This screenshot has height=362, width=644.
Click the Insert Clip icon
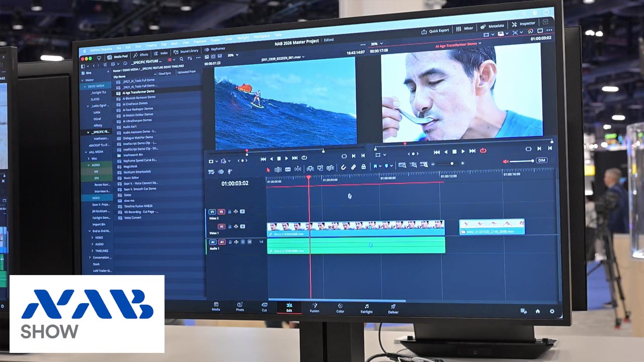[x=310, y=168]
